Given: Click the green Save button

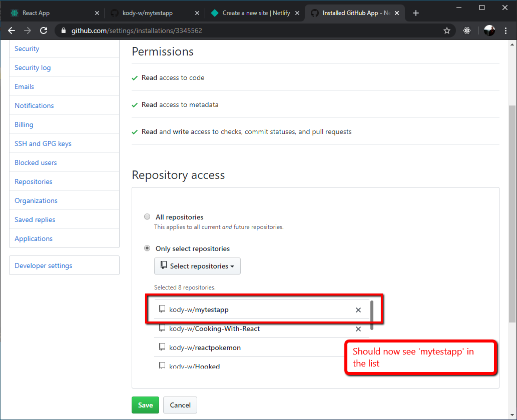Looking at the screenshot, I should pyautogui.click(x=146, y=405).
